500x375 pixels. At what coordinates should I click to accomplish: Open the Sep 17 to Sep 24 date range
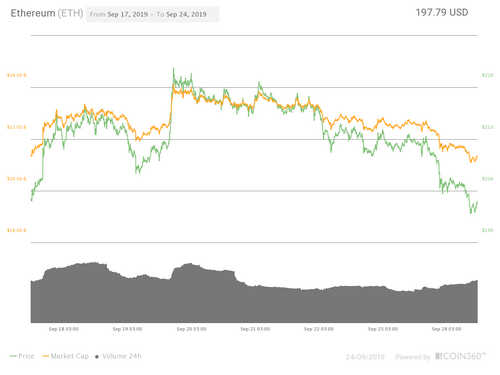click(153, 14)
